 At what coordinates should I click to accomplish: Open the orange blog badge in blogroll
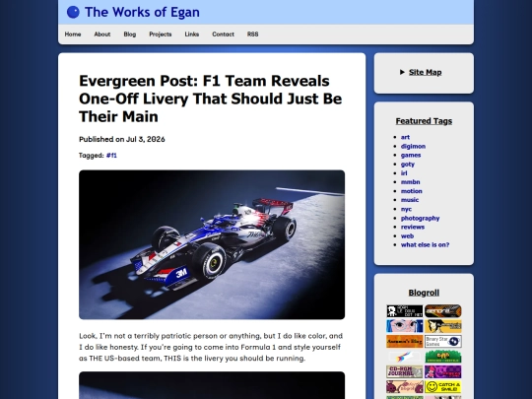tap(405, 341)
